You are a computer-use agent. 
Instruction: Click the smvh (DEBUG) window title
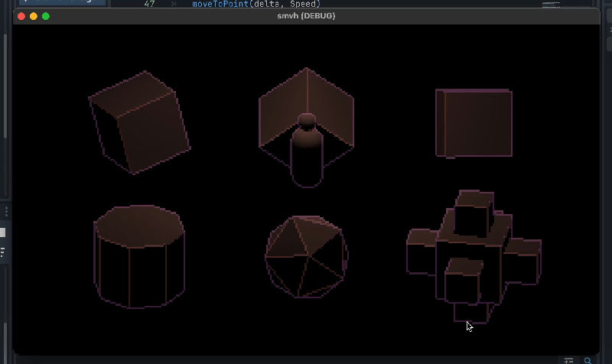(306, 16)
